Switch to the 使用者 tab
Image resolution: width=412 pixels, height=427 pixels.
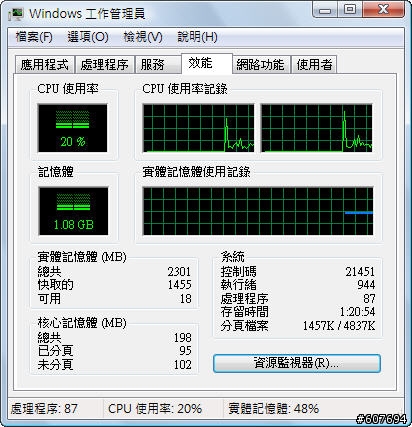[314, 65]
